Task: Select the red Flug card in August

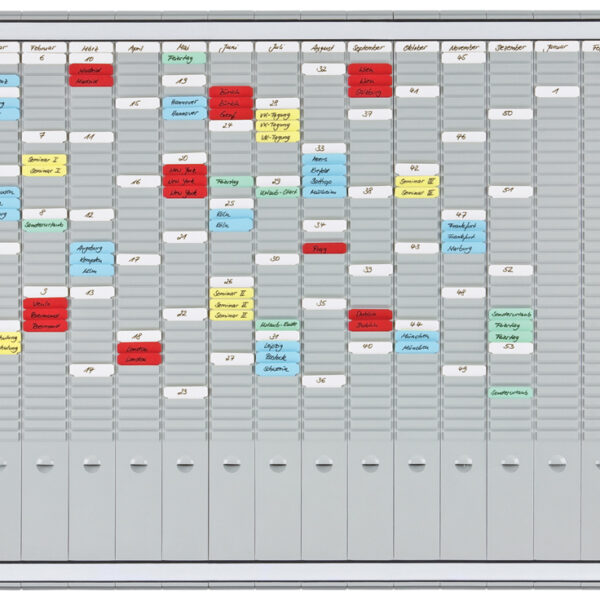Action: pyautogui.click(x=324, y=248)
